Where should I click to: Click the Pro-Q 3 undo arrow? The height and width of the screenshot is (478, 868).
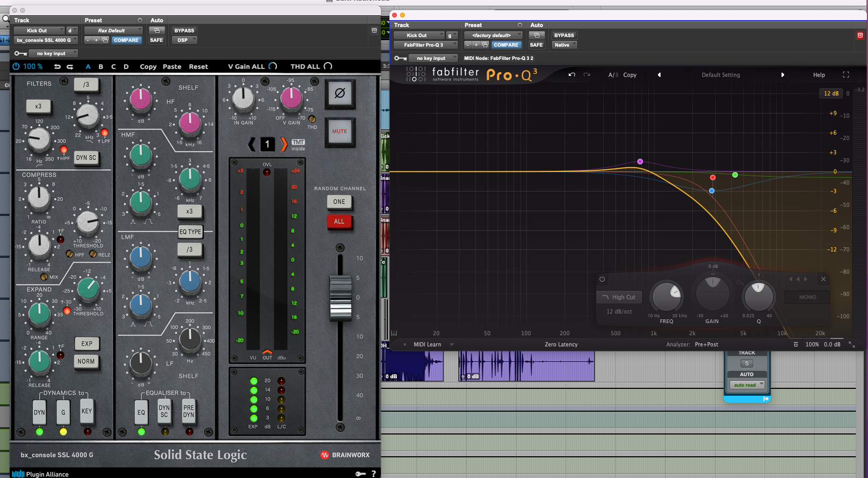pos(572,75)
